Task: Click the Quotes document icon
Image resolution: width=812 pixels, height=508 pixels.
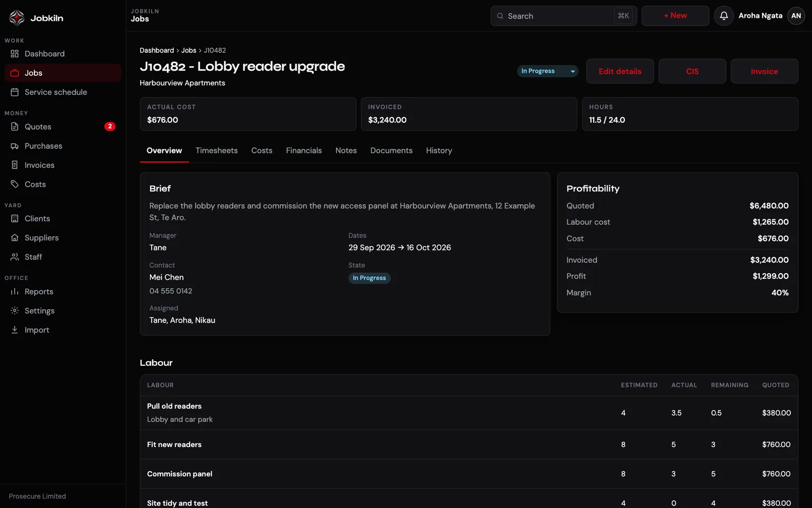Action: (x=15, y=127)
